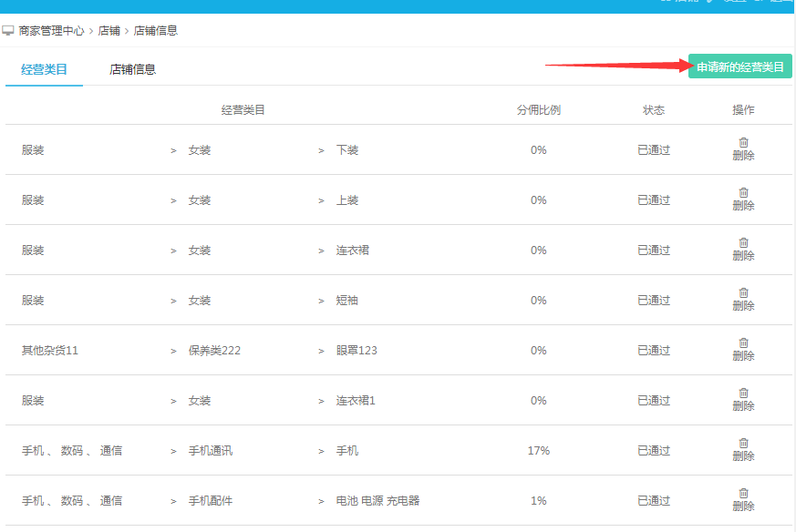Viewport: 796px width, 532px height.
Task: Click 店铺信息 breadcrumb item
Action: 156,31
